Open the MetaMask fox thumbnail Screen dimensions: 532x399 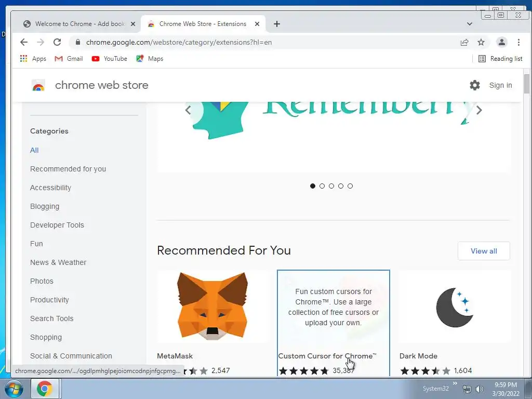coord(212,307)
